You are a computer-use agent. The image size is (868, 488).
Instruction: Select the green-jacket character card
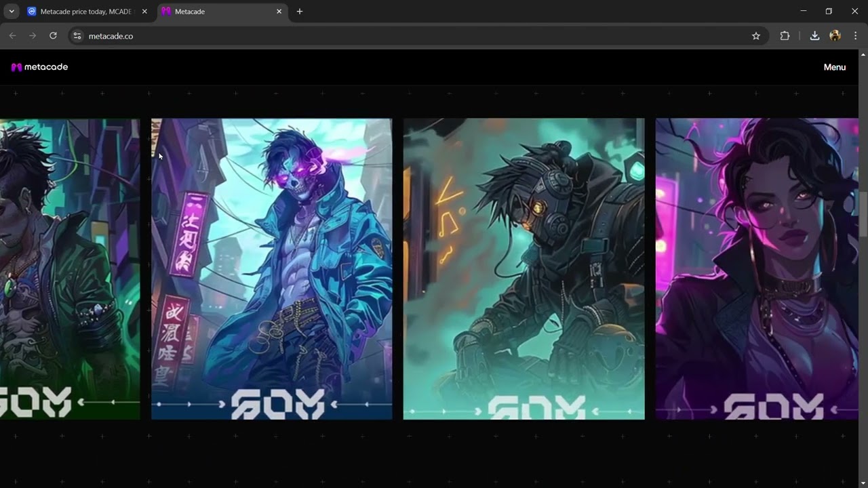click(70, 269)
